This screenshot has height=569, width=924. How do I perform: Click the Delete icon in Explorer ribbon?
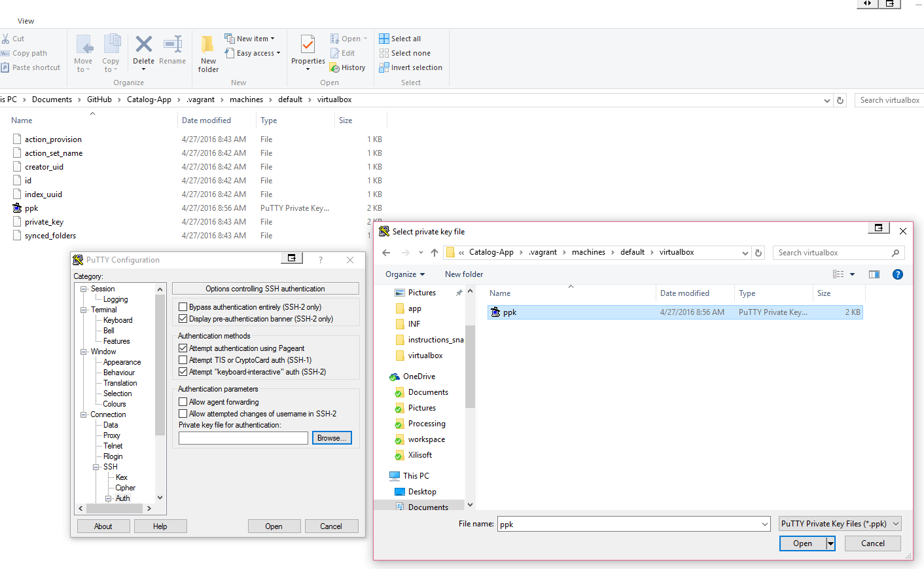[x=143, y=45]
